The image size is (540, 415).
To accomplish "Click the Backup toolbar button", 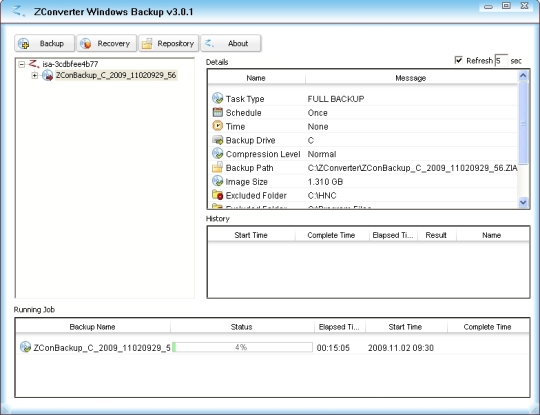I will point(44,43).
